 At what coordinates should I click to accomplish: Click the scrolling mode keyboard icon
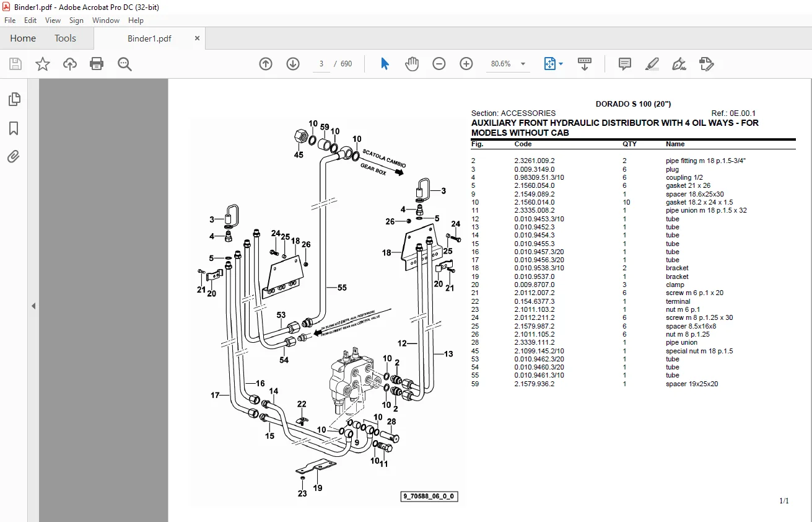pyautogui.click(x=585, y=64)
